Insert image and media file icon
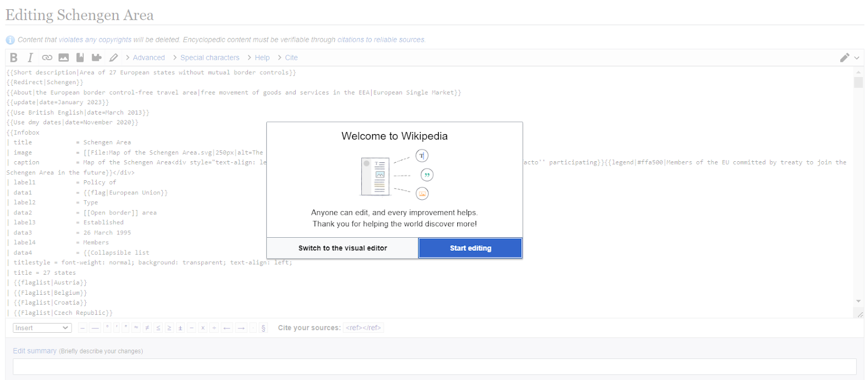Image resolution: width=868 pixels, height=380 pixels. 63,58
